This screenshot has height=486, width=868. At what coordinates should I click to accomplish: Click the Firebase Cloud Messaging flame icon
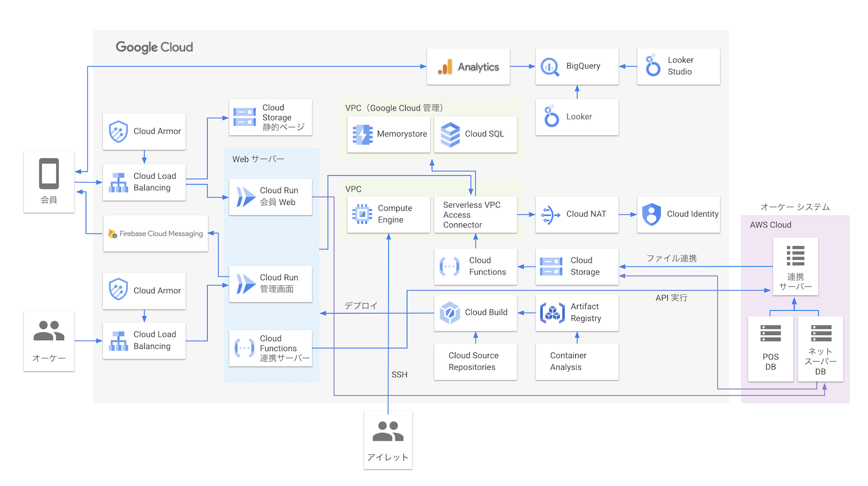(112, 233)
